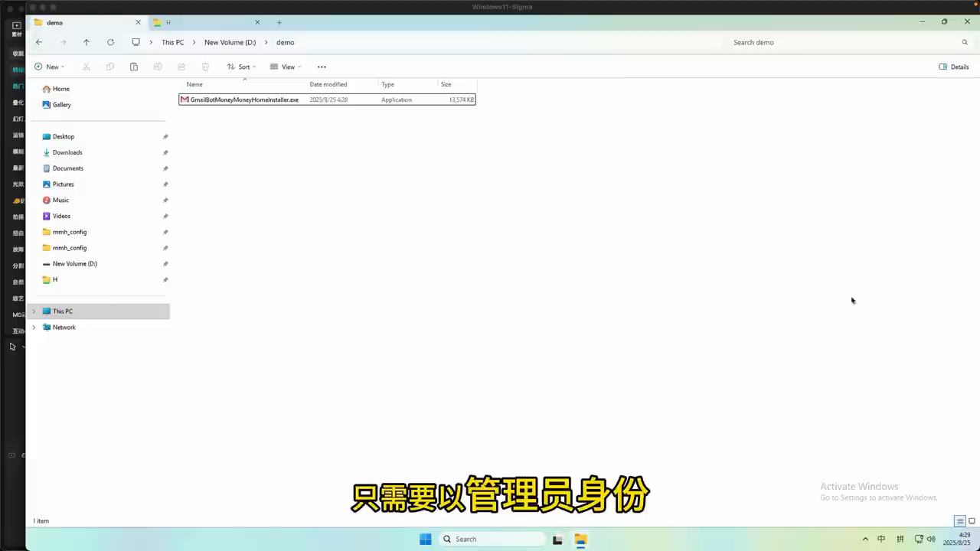The width and height of the screenshot is (980, 551).
Task: Click the pin icon beside Pictures
Action: (x=165, y=184)
